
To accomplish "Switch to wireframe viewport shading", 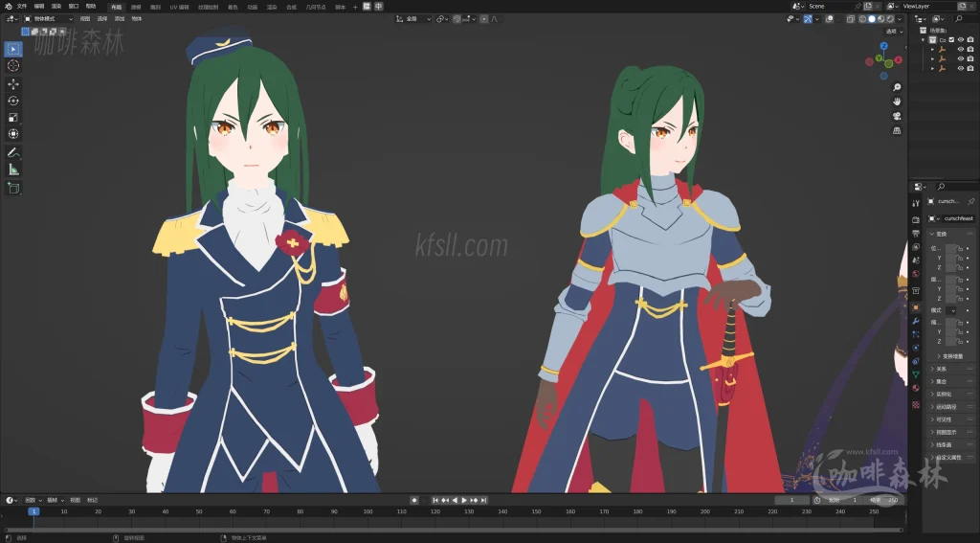I will point(862,19).
